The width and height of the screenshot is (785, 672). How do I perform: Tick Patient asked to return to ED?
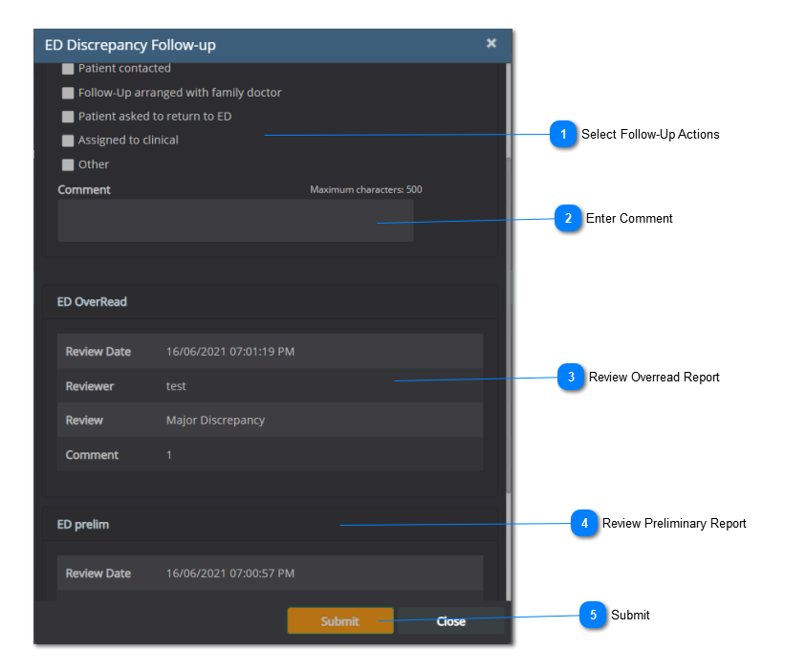point(68,117)
